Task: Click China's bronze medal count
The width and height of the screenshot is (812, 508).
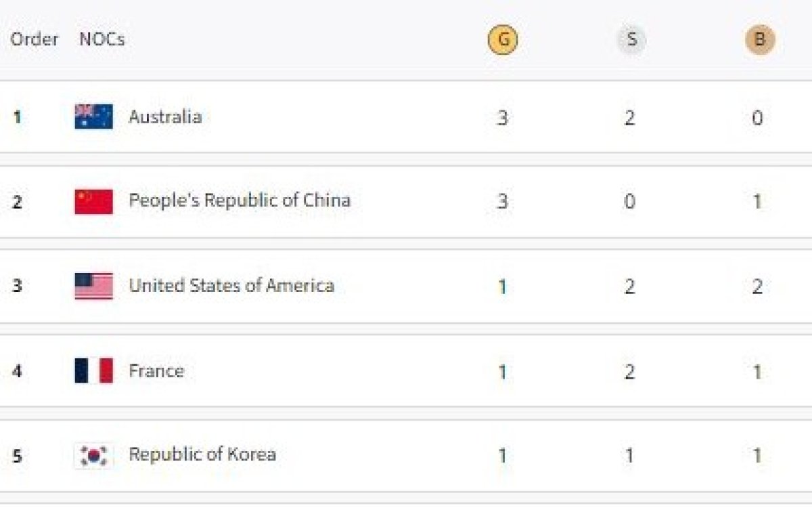Action: tap(757, 202)
